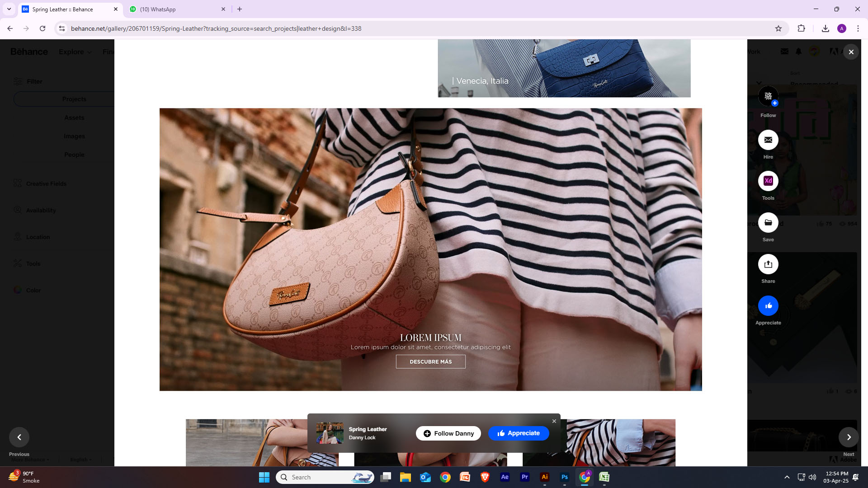
Task: Open Photoshop from the taskbar
Action: click(564, 477)
